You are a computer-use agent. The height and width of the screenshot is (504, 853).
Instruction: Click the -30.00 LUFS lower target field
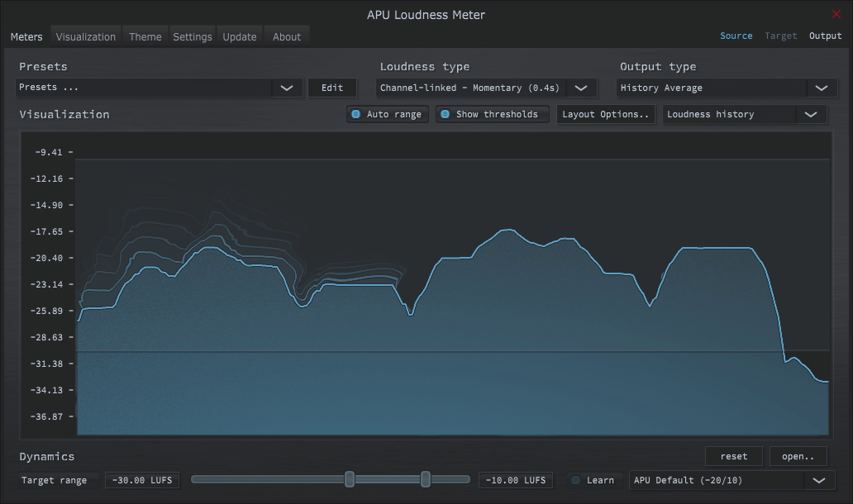point(142,481)
